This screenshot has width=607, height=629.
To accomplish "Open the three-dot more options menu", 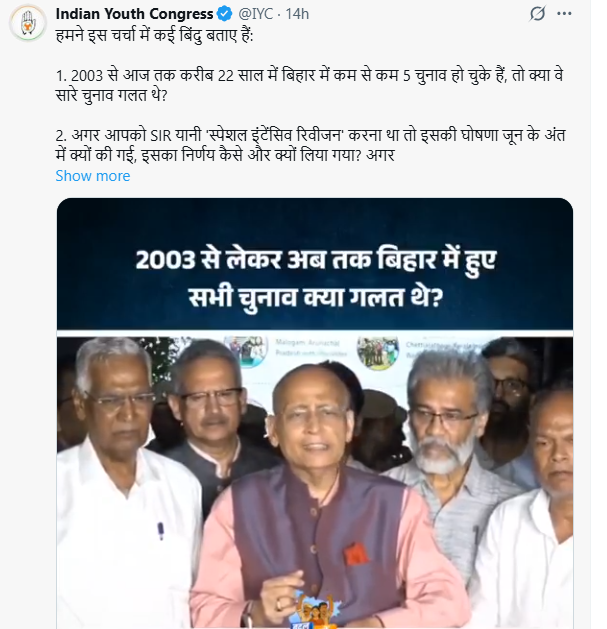I will (x=564, y=14).
